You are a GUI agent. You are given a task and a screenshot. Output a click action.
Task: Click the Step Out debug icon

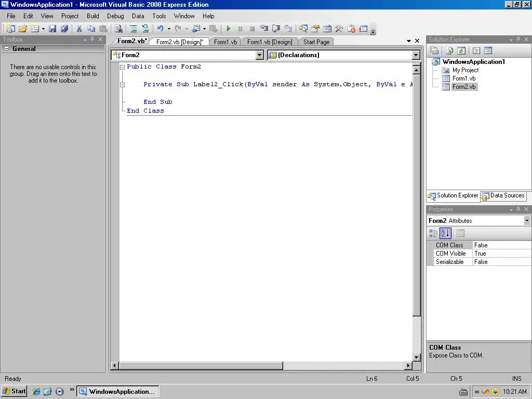click(x=288, y=29)
